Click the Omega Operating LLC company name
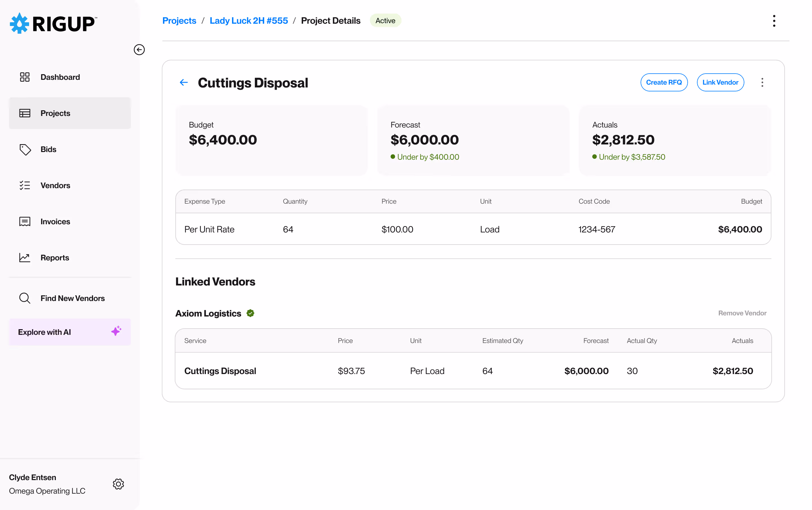This screenshot has width=812, height=510. tap(47, 491)
